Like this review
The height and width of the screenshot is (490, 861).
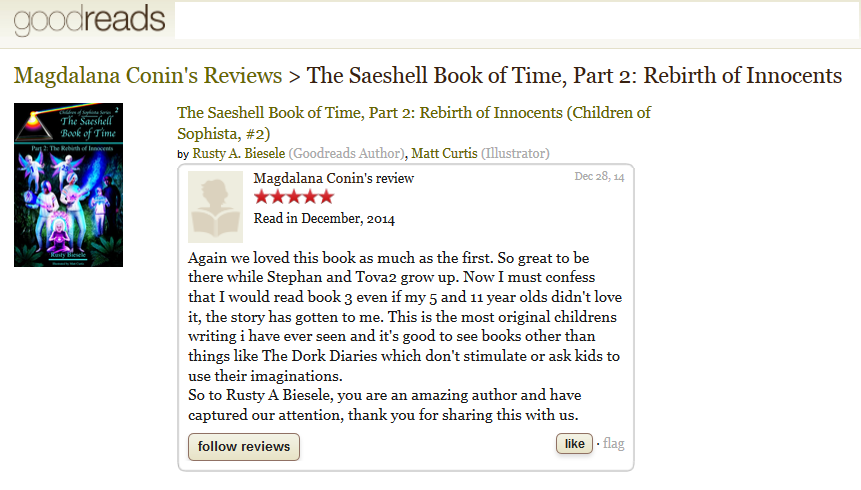574,444
